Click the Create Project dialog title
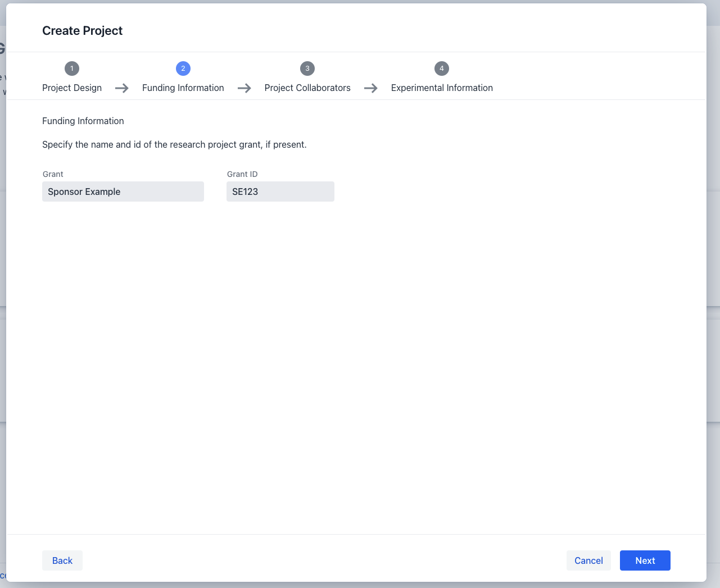This screenshot has height=588, width=720. click(x=83, y=31)
